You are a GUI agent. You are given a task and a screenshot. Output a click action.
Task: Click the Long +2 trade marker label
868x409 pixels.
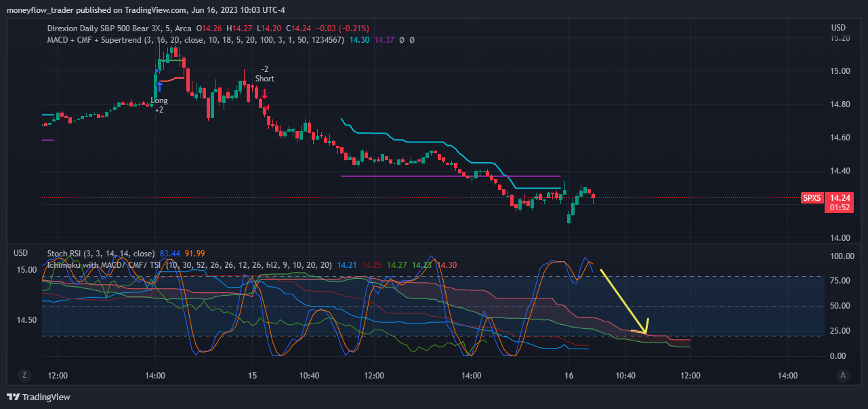(x=159, y=104)
